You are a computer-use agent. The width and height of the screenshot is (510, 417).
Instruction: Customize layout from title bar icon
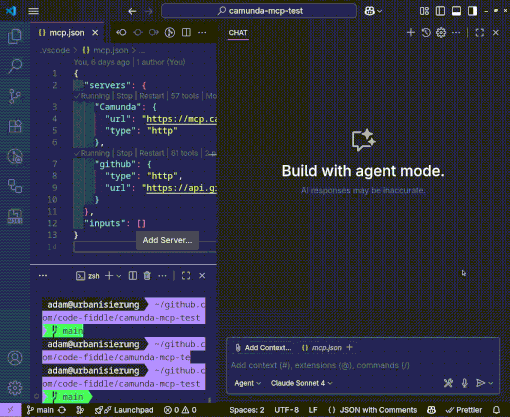[x=424, y=11]
